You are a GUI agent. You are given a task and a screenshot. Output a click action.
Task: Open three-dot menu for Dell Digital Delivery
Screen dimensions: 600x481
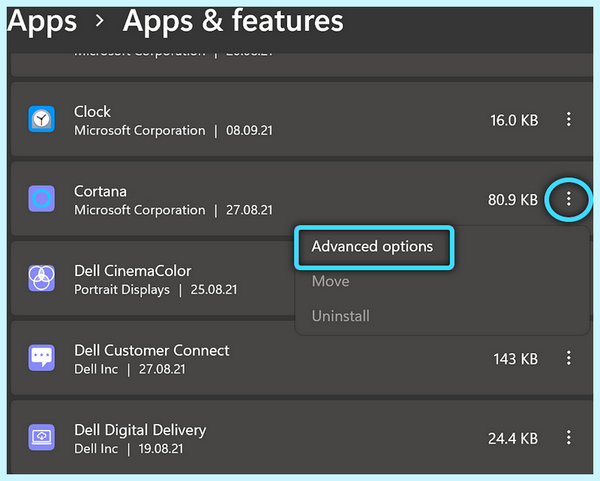tap(569, 437)
